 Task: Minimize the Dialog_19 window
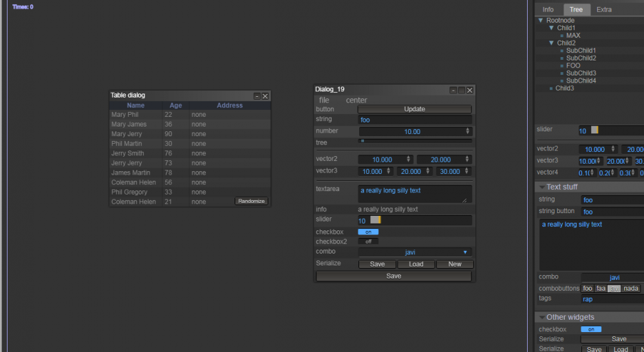[x=453, y=90]
